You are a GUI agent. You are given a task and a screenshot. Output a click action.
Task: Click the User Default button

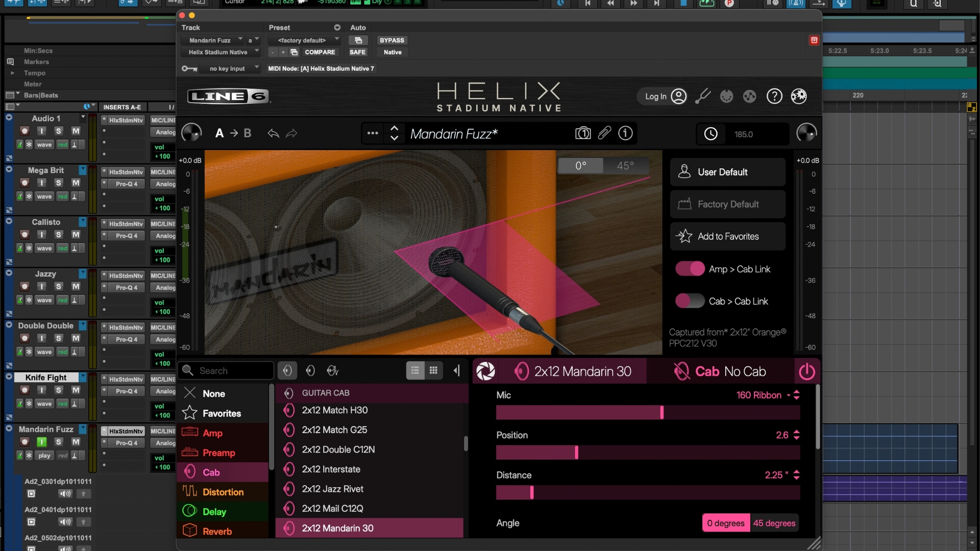(727, 172)
